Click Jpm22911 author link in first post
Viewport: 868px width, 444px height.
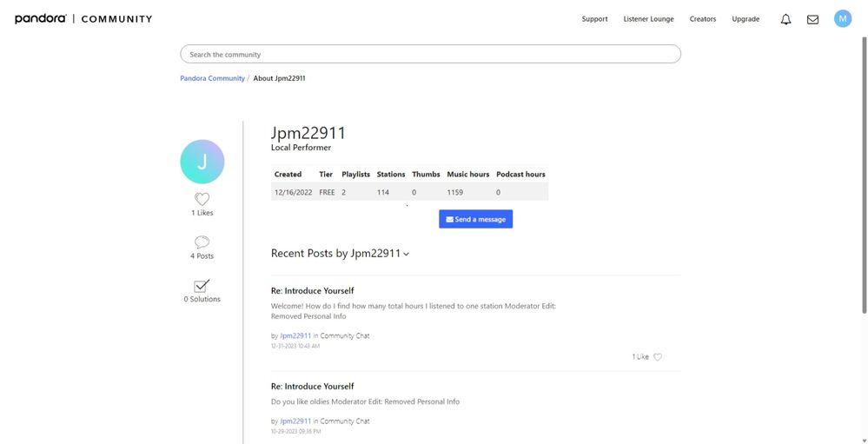[295, 336]
